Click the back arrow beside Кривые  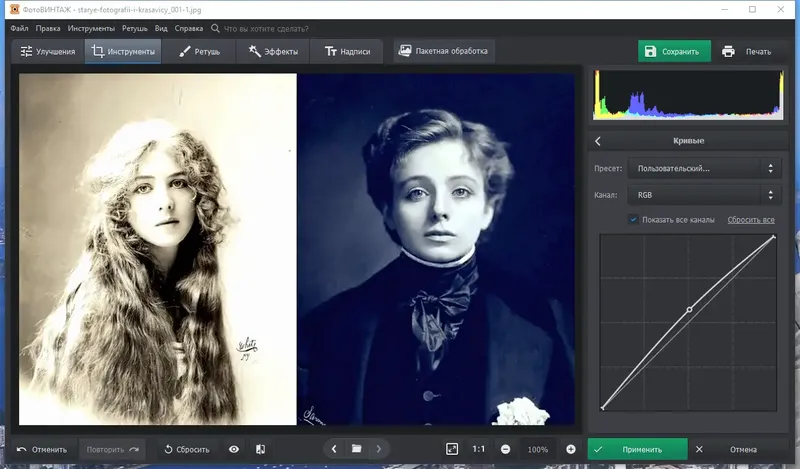pos(598,141)
